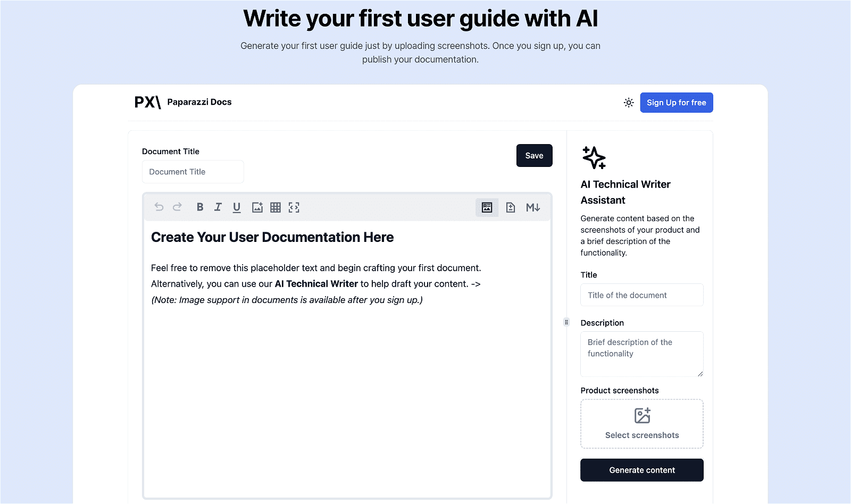The image size is (851, 504).
Task: Toggle bold formatting
Action: coord(200,207)
